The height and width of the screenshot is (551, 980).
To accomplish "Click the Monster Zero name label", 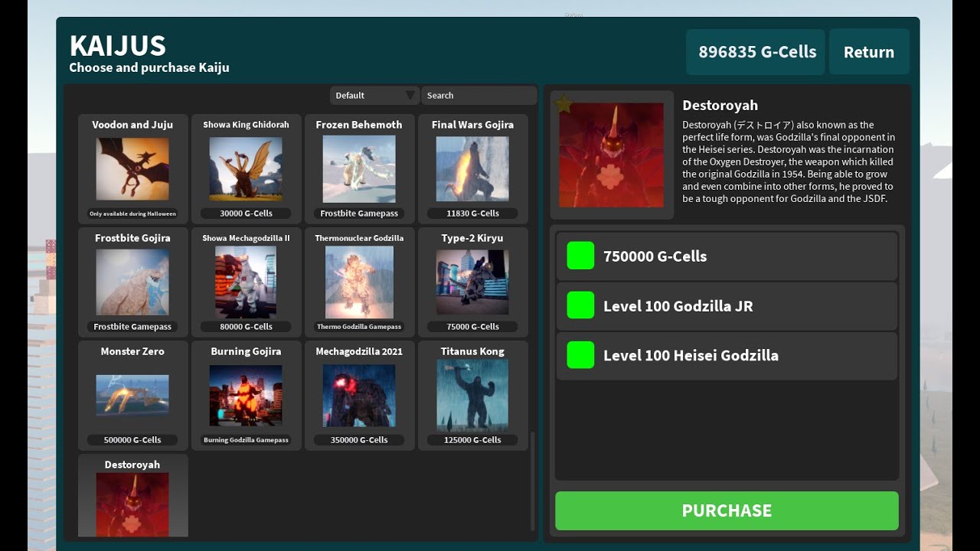I will (132, 351).
